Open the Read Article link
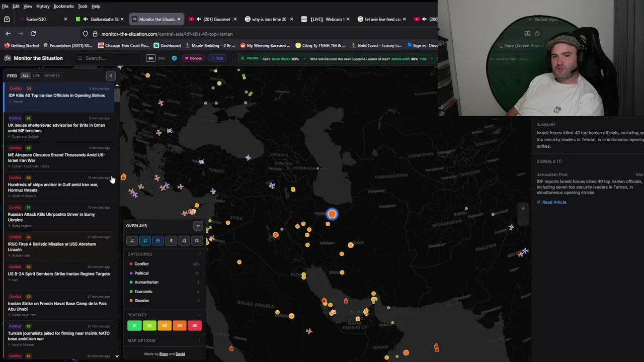This screenshot has width=644, height=362. pos(551,202)
